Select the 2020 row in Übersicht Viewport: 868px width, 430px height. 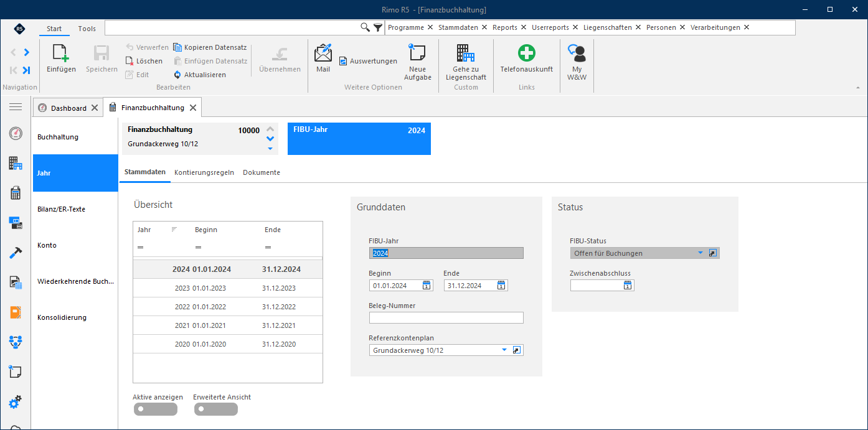point(228,344)
